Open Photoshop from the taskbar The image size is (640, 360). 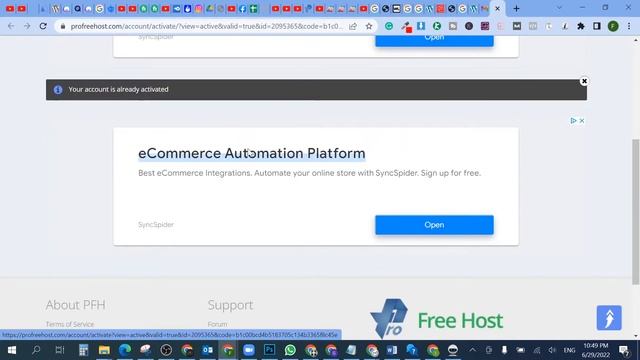click(x=269, y=350)
